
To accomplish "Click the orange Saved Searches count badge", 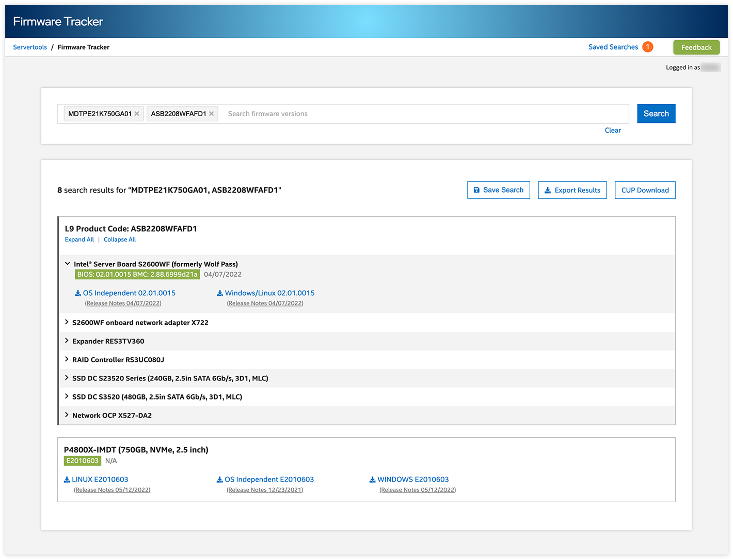I will [648, 47].
